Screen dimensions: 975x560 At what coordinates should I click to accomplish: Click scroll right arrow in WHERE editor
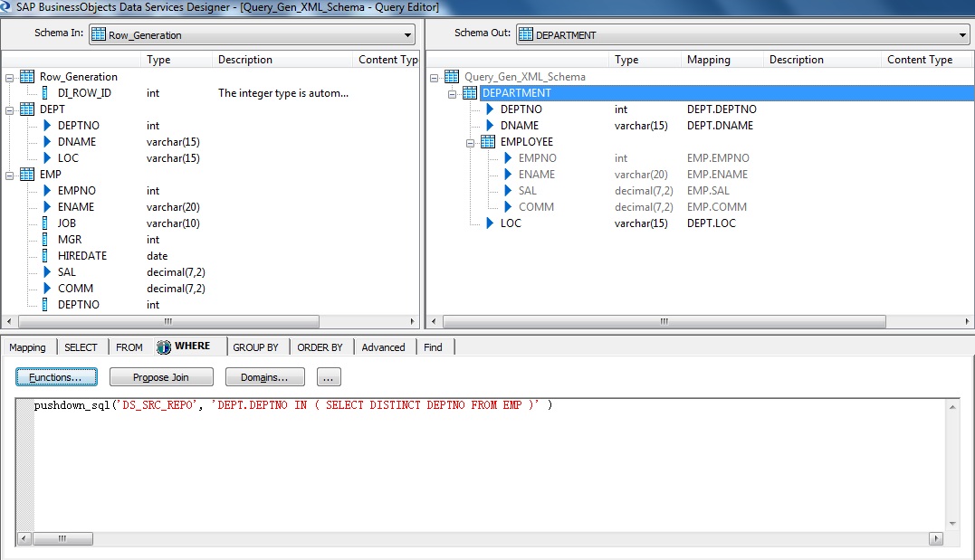(936, 538)
